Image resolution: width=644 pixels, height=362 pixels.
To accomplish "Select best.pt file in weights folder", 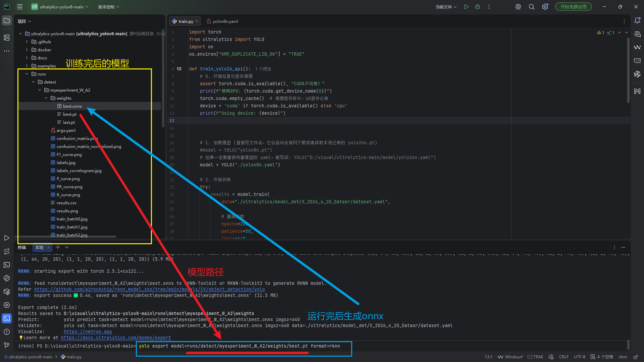I will click(70, 114).
